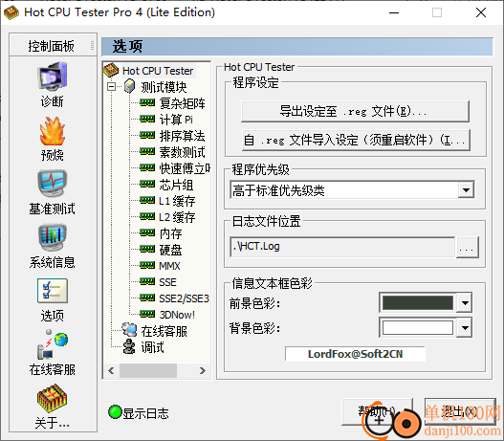
Task: Open the 关于... about chip icon
Action: point(53,398)
